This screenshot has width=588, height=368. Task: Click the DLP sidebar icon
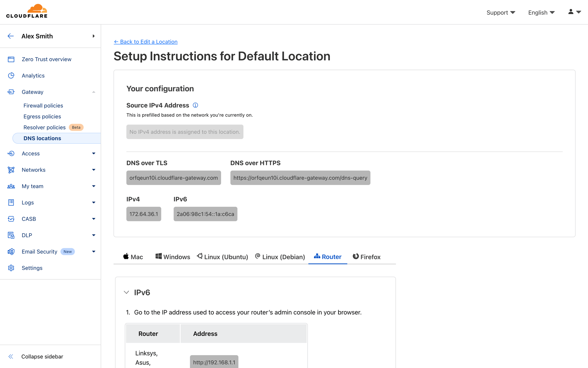coord(11,235)
